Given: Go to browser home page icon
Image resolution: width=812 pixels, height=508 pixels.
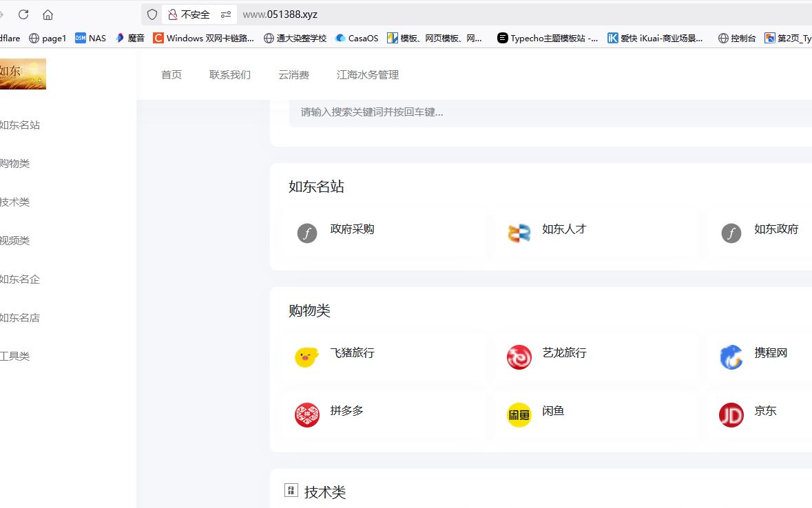Looking at the screenshot, I should (48, 14).
